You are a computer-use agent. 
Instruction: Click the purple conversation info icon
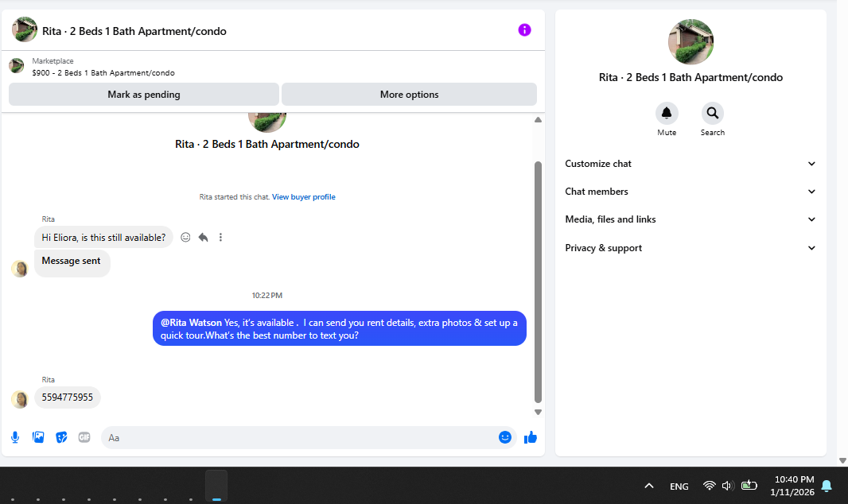(524, 30)
